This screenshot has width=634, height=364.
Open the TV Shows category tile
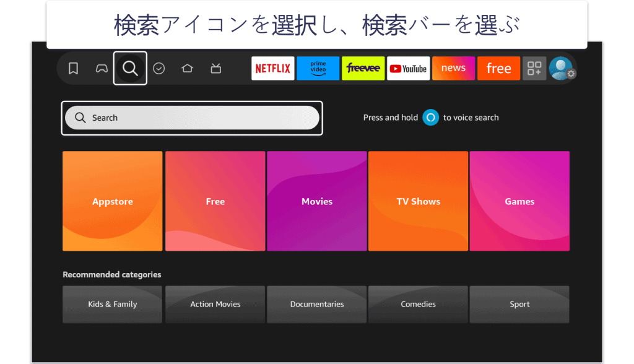418,201
